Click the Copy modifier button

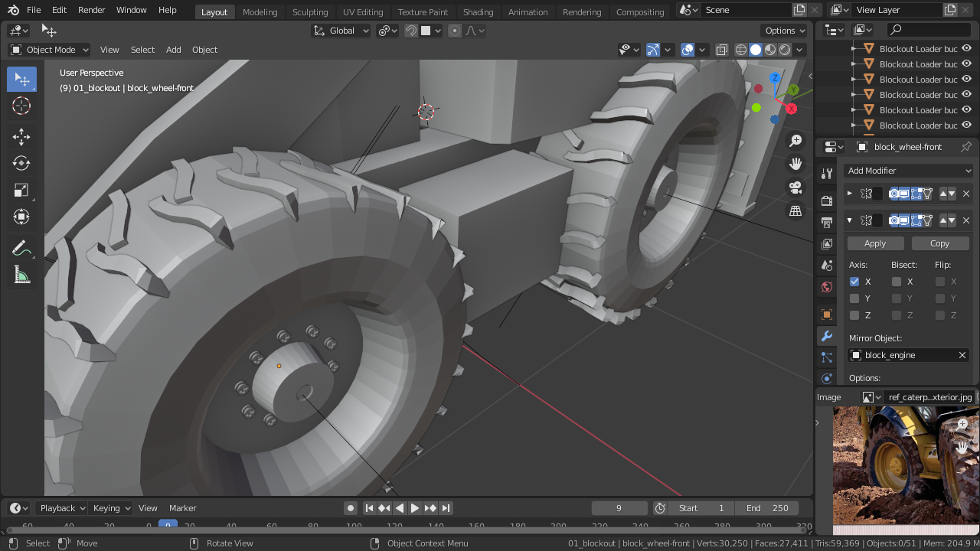coord(939,243)
